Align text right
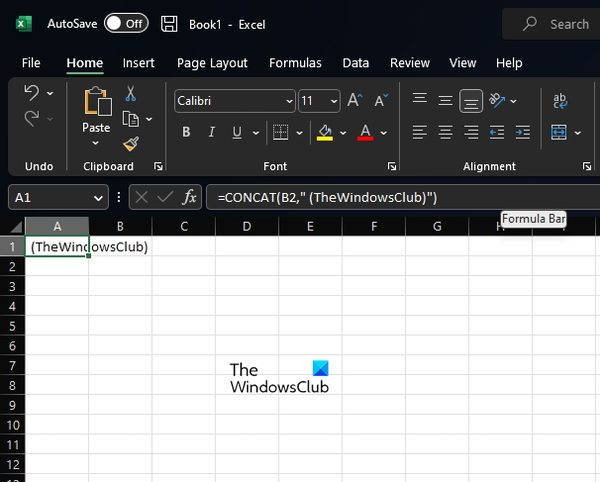Image resolution: width=600 pixels, height=482 pixels. click(471, 132)
